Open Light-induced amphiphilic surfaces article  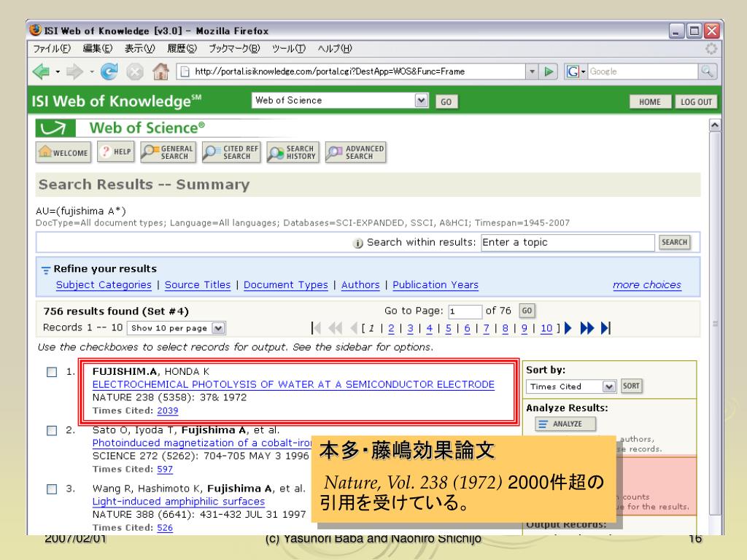(179, 502)
